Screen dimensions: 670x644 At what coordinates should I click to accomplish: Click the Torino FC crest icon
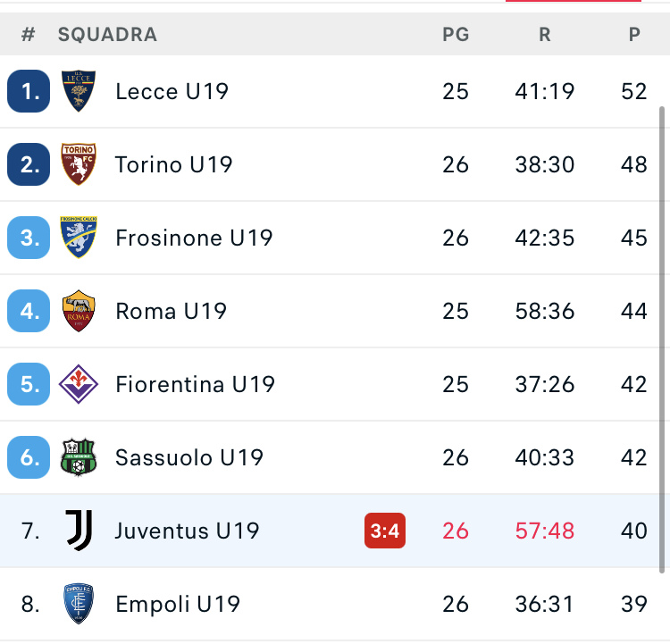[79, 164]
